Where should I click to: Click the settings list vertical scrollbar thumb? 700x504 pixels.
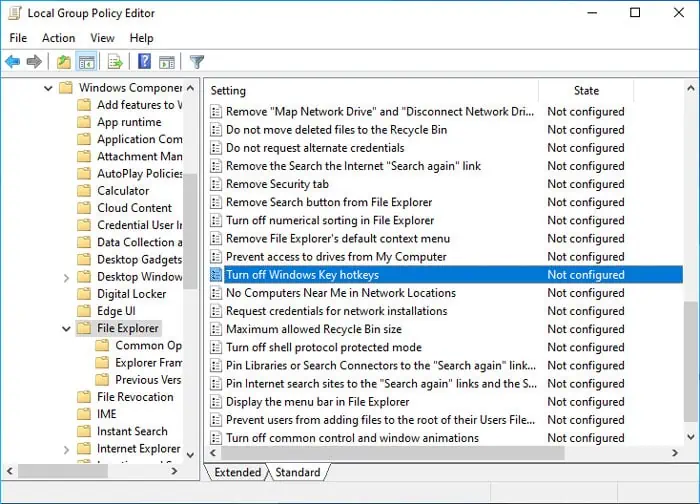691,361
